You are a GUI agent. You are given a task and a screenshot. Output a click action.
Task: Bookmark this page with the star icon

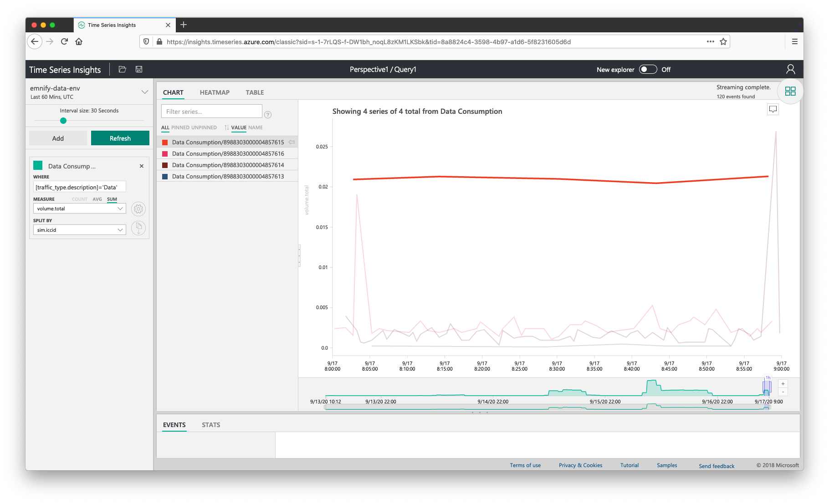pyautogui.click(x=723, y=41)
